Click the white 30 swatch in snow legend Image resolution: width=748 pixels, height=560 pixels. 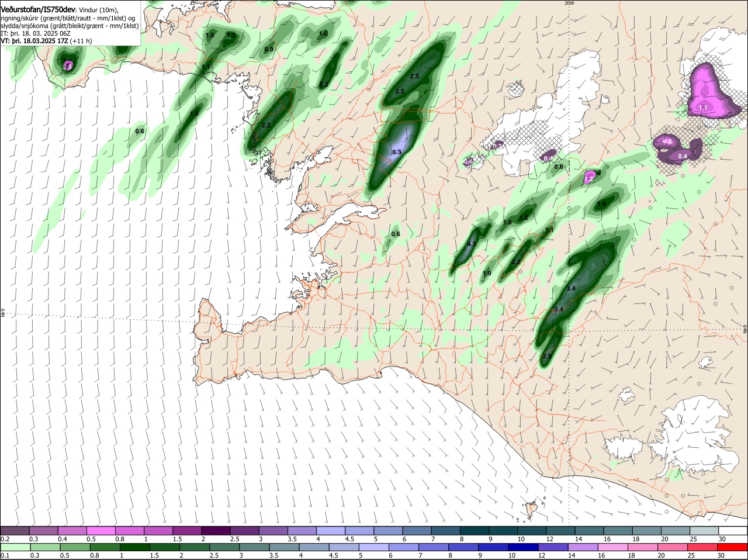coord(732,530)
